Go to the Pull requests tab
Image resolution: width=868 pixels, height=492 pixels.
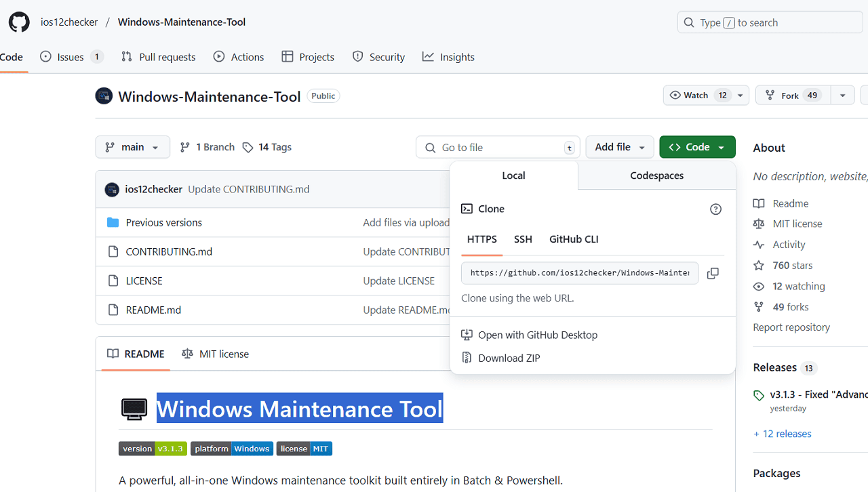[159, 57]
